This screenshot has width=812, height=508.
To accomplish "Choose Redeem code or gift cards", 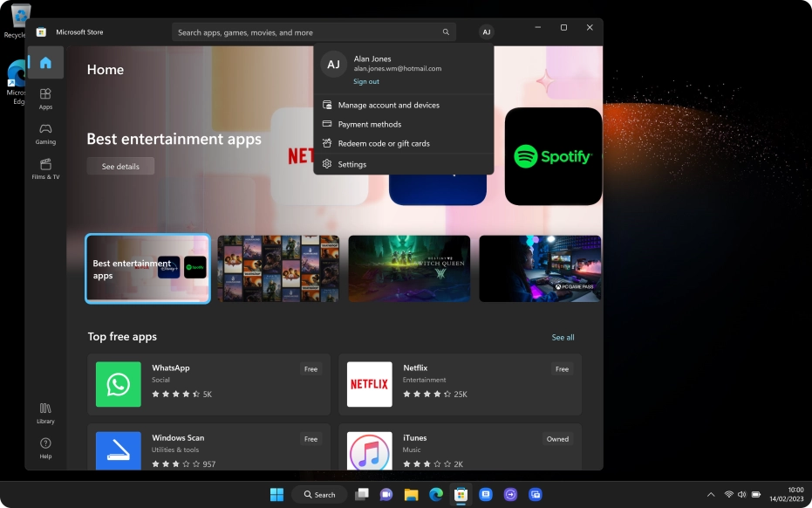I will pyautogui.click(x=383, y=143).
